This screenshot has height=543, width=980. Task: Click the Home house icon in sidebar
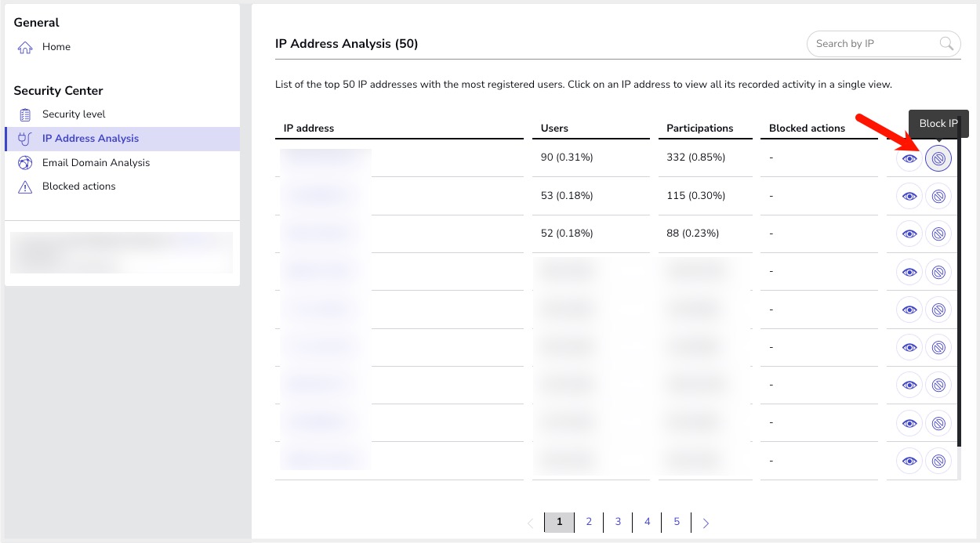25,47
